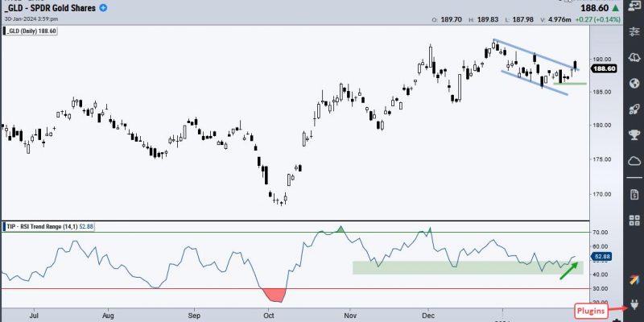The height and width of the screenshot is (322, 644).
Task: Open the Plugins plug icon
Action: [635, 305]
